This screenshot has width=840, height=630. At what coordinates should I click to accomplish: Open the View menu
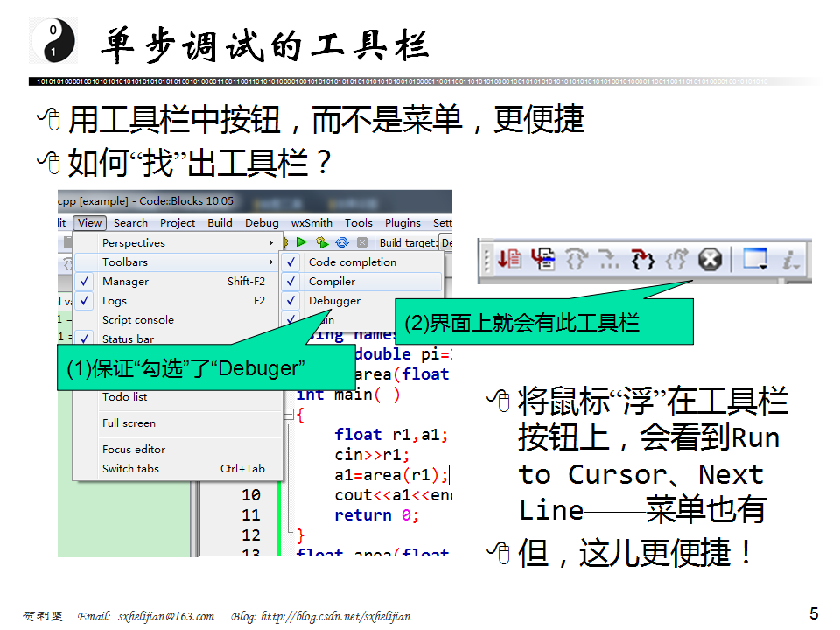pyautogui.click(x=89, y=222)
